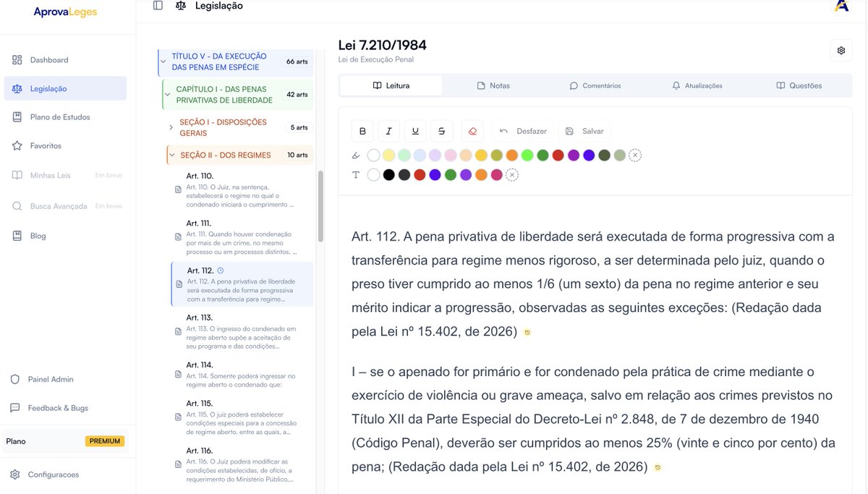
Task: Click the PREMIUM plan badge
Action: pyautogui.click(x=105, y=441)
